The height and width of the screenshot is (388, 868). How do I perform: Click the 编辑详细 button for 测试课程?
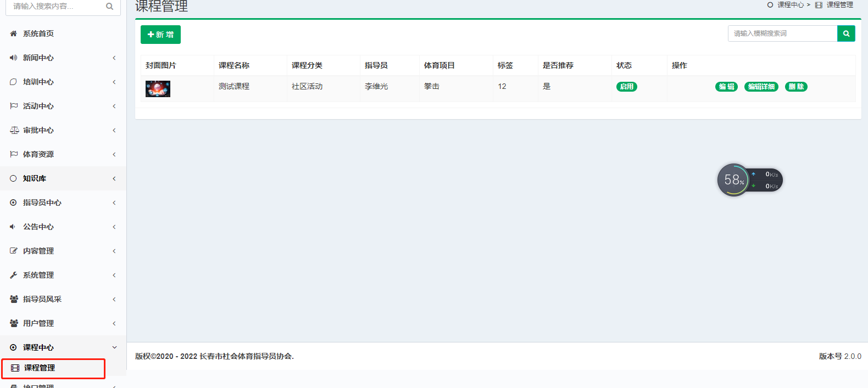coord(761,87)
